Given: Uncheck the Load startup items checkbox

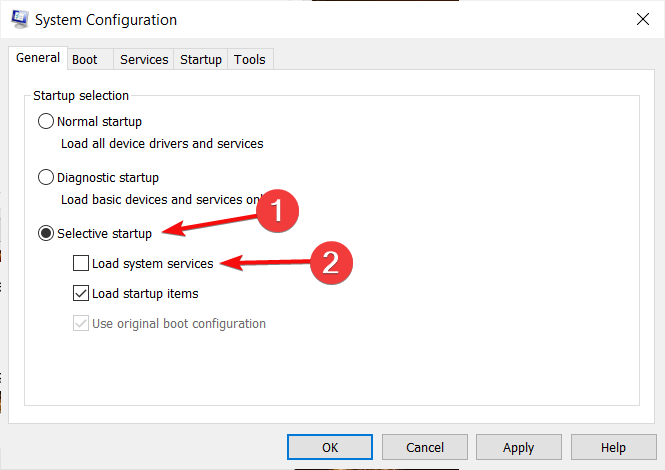Looking at the screenshot, I should click(x=81, y=294).
